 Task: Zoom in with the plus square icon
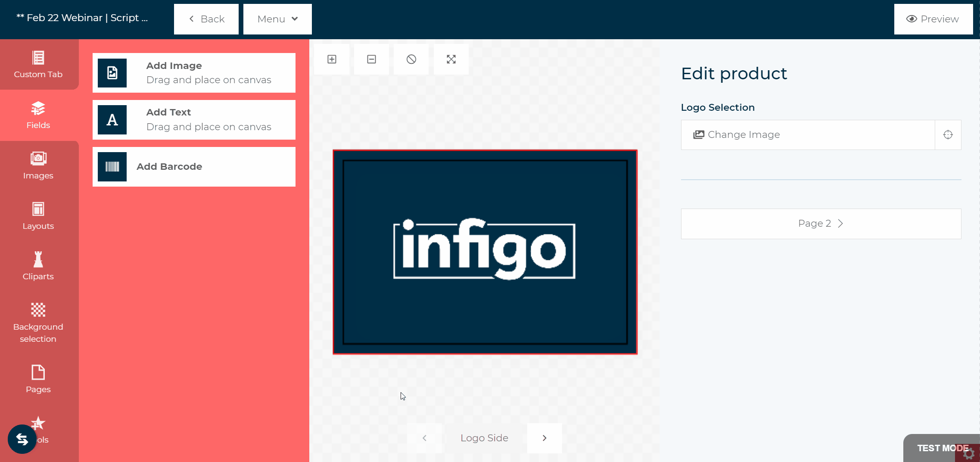point(332,59)
